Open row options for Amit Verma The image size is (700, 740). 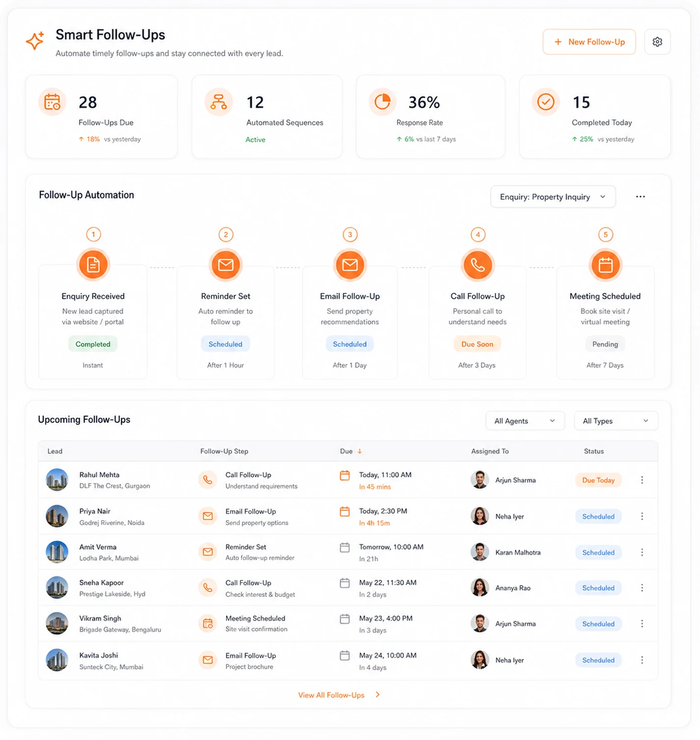pos(642,553)
